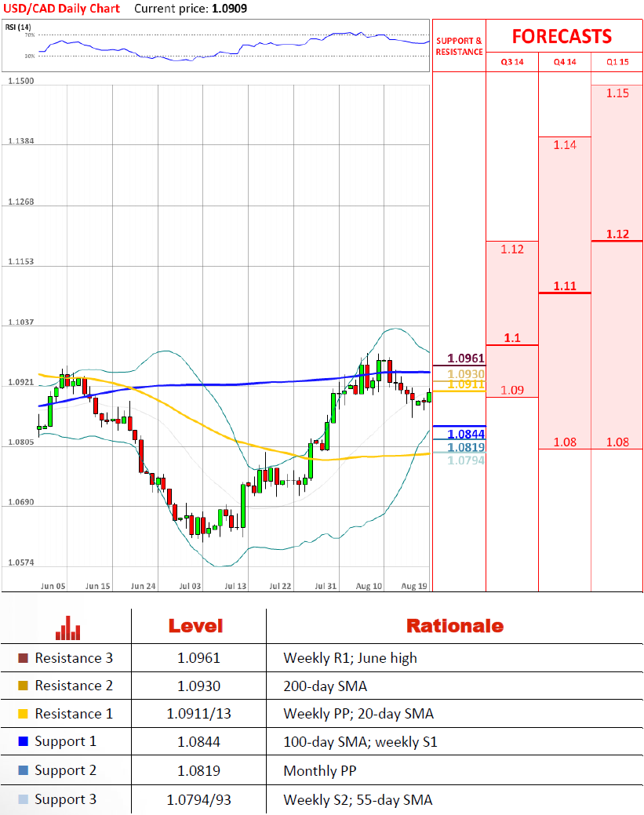This screenshot has height=815, width=644.
Task: Click the current price value 1.0909
Action: 229,9
